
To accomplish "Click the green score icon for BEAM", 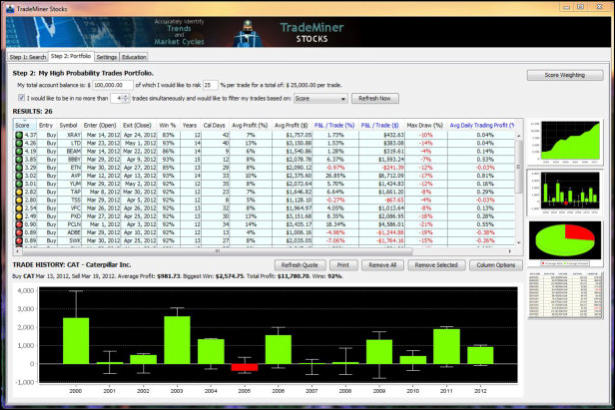I will pos(18,149).
